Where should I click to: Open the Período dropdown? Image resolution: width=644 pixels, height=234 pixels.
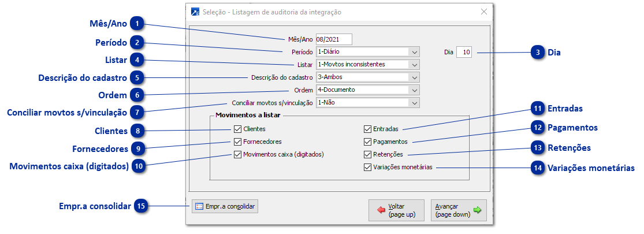coord(414,52)
